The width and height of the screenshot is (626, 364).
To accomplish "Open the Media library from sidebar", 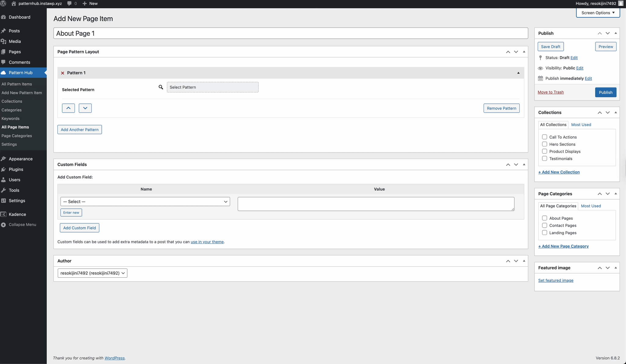I will click(14, 41).
